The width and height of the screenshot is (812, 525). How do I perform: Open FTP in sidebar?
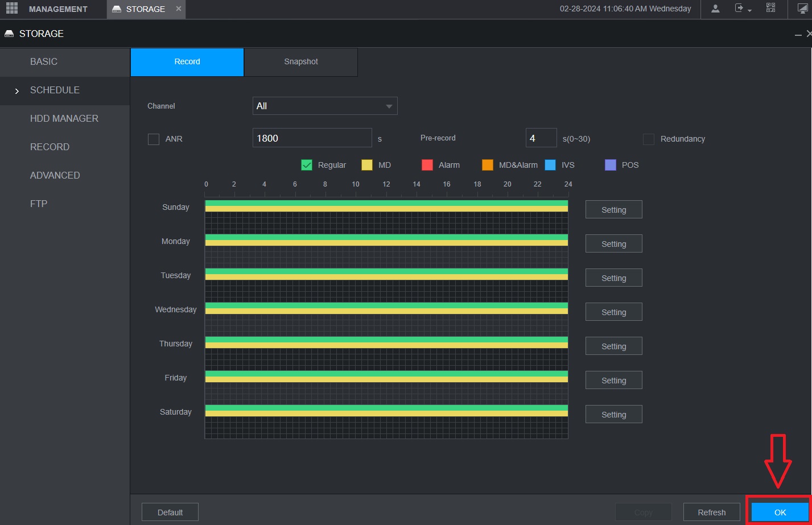65,204
